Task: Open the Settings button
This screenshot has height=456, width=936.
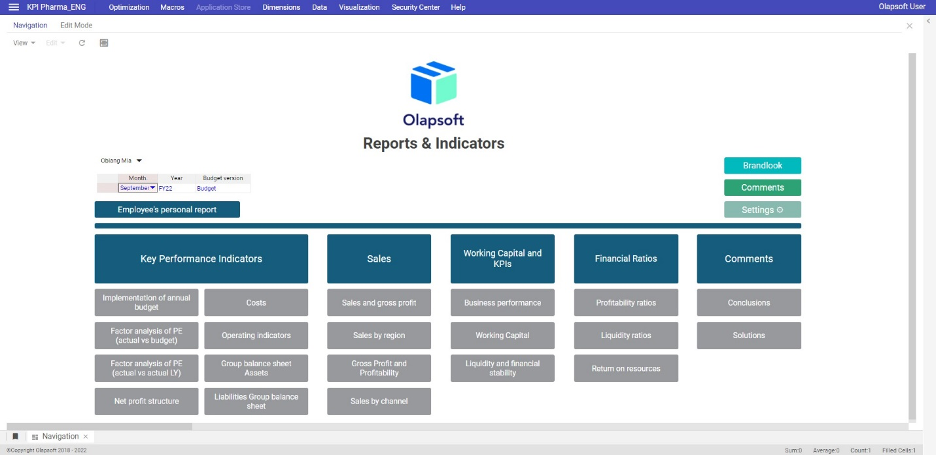Action: pyautogui.click(x=762, y=209)
